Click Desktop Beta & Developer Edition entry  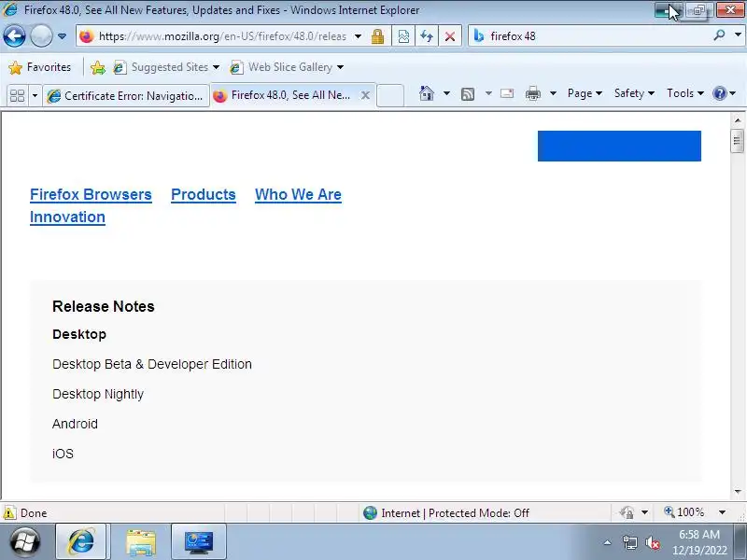152,364
